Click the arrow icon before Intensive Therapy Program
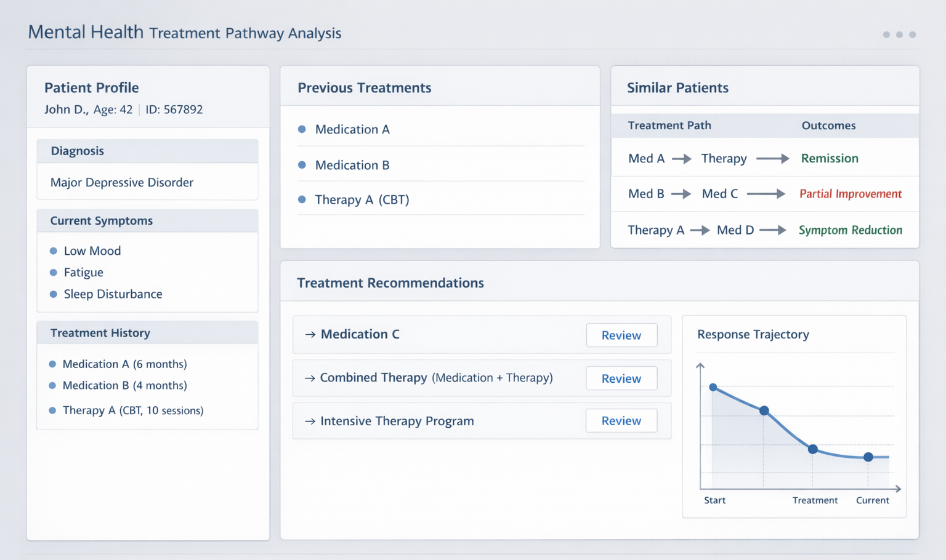946x560 pixels. pos(310,421)
